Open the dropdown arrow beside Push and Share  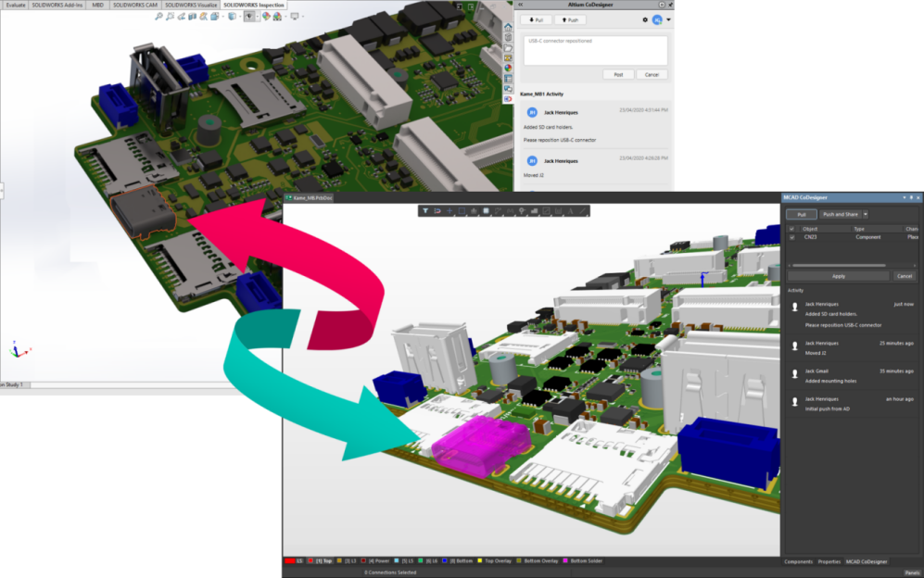[866, 215]
